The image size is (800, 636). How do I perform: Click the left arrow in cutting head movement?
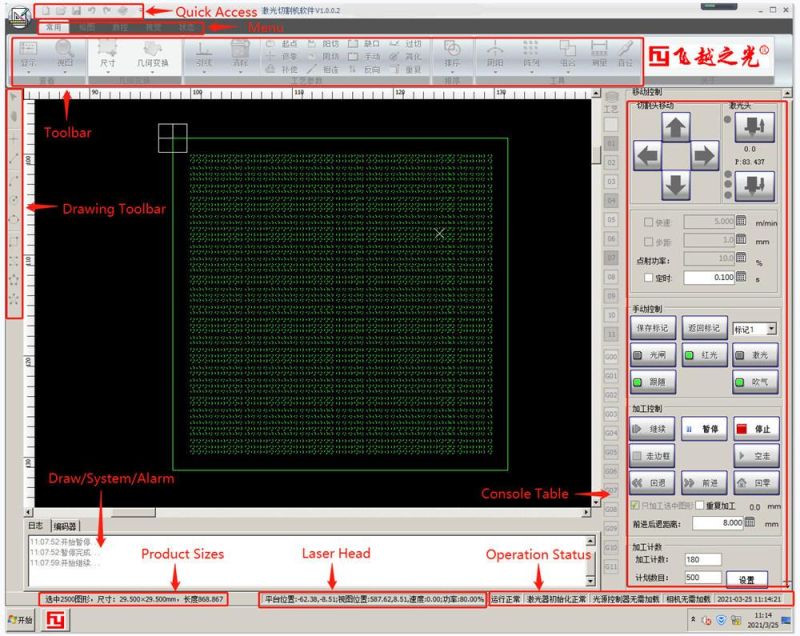pyautogui.click(x=648, y=155)
